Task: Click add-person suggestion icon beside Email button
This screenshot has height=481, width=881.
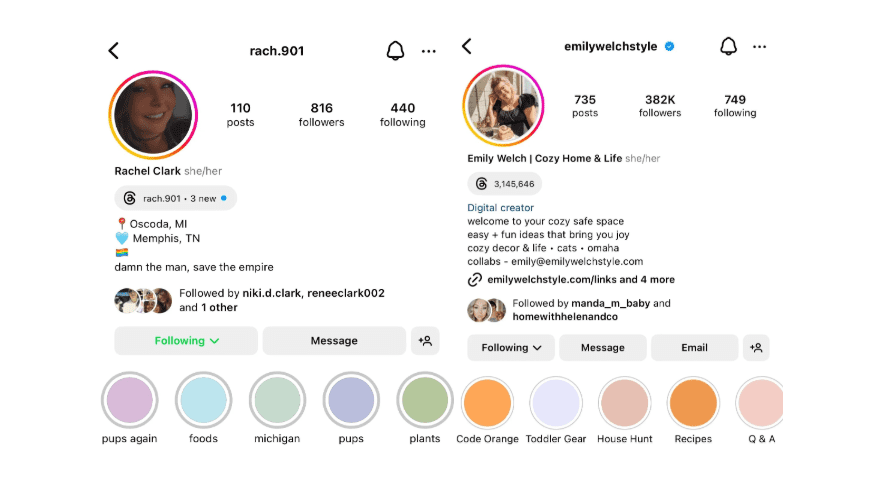Action: [x=756, y=347]
